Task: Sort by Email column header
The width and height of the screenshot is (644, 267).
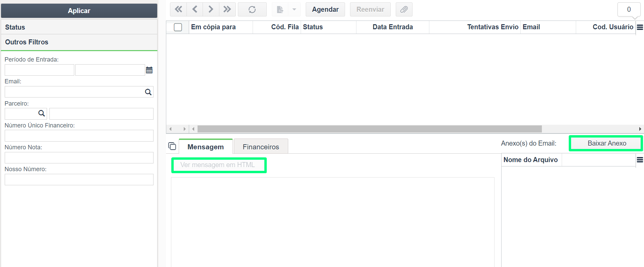Action: click(548, 27)
